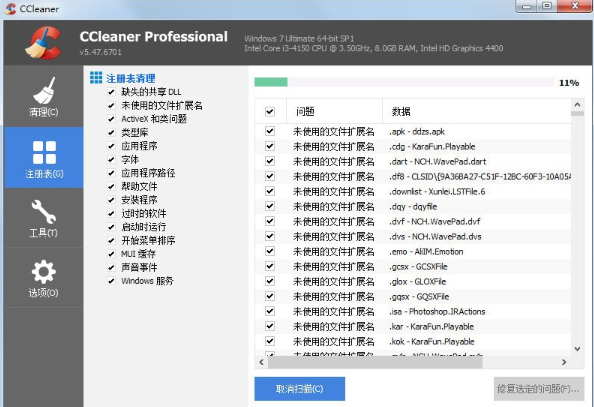Uncheck 缺失的共享 DLL option
The width and height of the screenshot is (594, 407).
point(111,92)
